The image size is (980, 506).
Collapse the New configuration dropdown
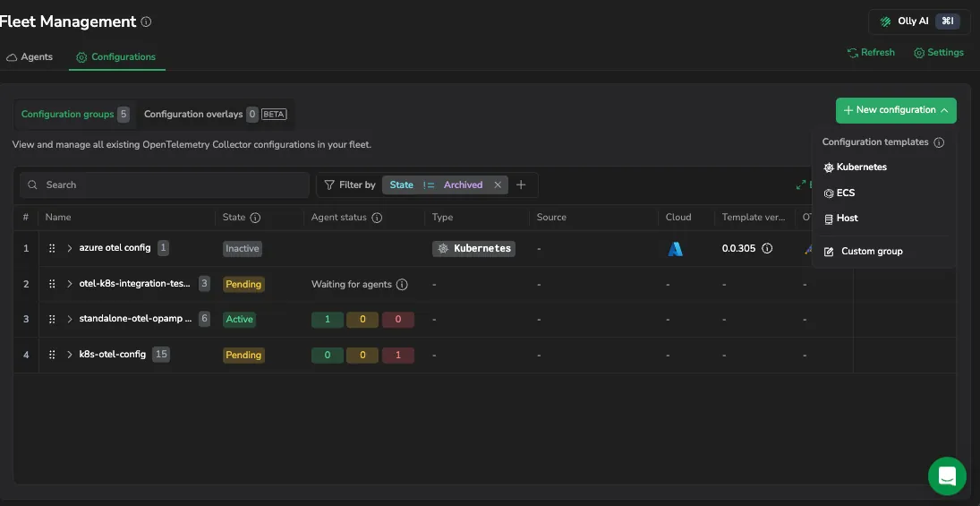pos(896,110)
